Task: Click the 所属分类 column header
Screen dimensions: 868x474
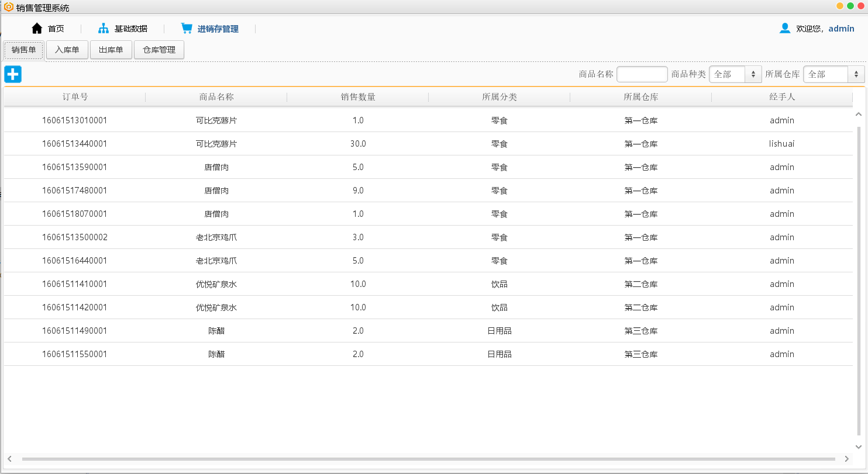Action: [500, 97]
